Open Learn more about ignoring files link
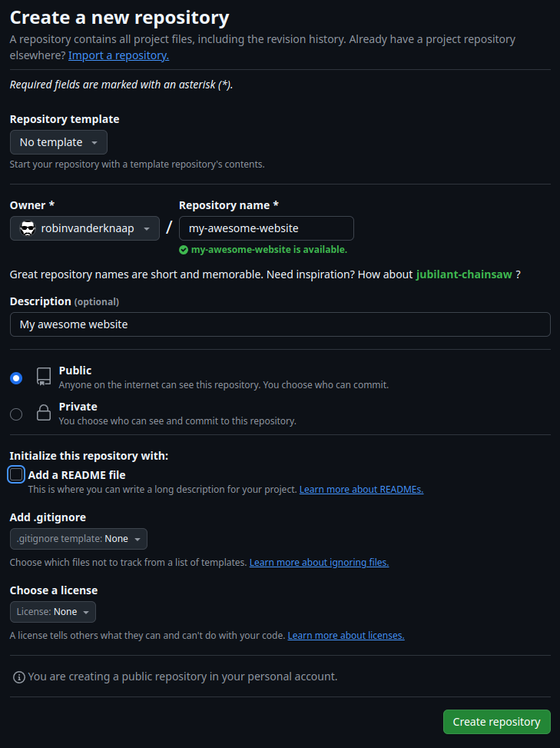 319,563
